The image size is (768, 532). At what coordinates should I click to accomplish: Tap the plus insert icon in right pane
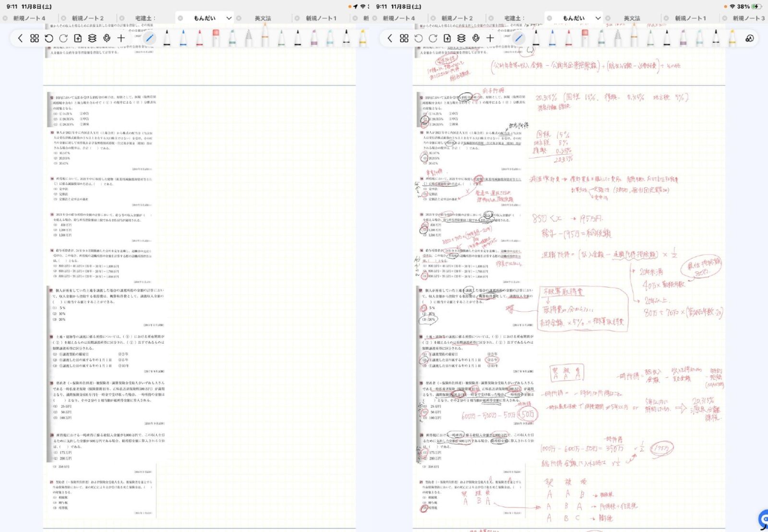point(490,38)
